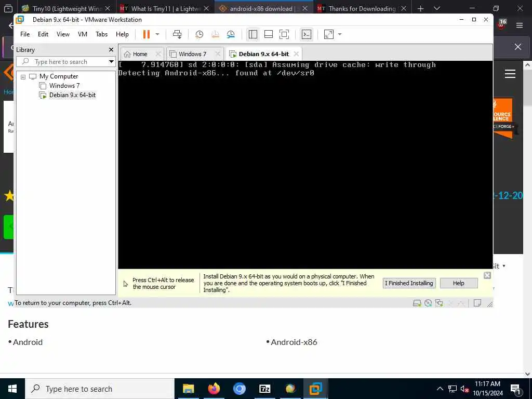Select Windows 7 in the library tree
Viewport: 532px width, 399px height.
coord(64,86)
